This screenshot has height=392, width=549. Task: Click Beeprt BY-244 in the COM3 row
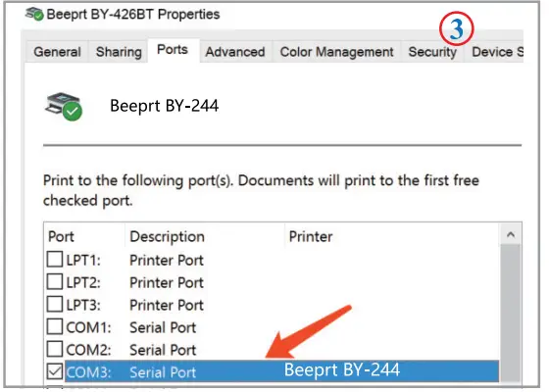point(342,370)
